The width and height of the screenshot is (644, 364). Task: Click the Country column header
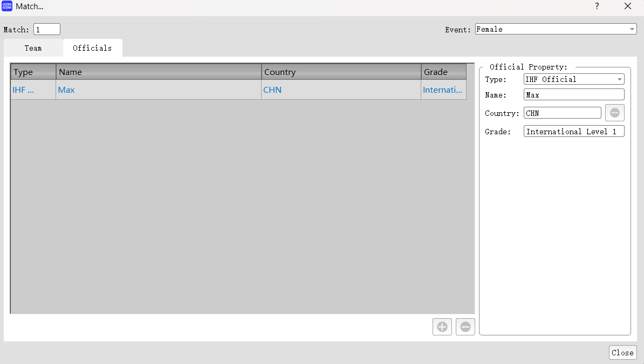[341, 72]
